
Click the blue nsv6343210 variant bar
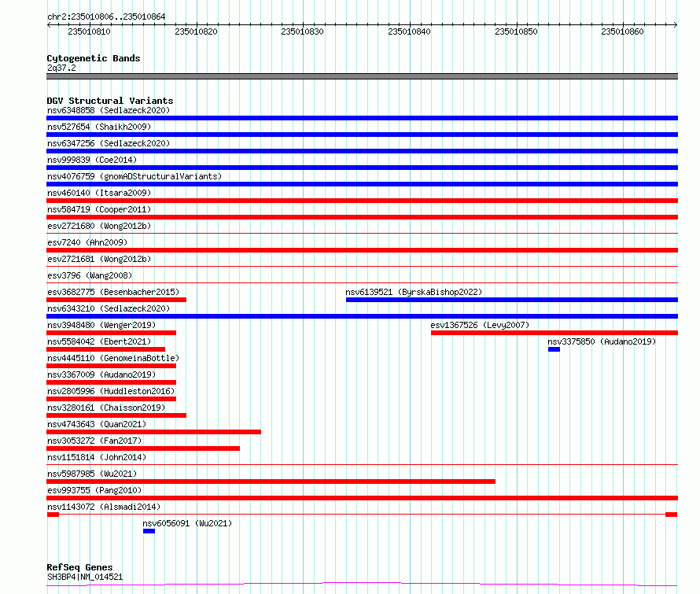point(362,316)
